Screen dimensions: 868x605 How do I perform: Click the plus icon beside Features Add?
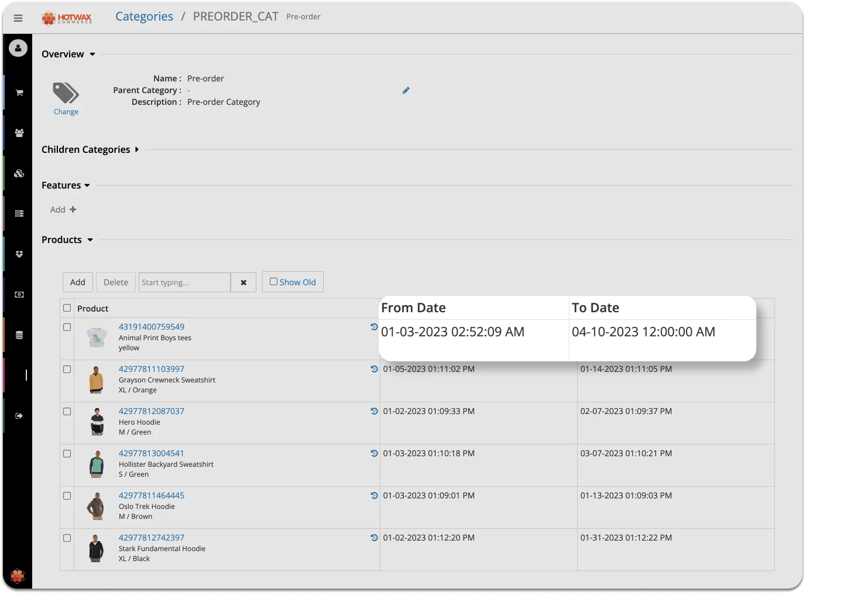coord(73,209)
